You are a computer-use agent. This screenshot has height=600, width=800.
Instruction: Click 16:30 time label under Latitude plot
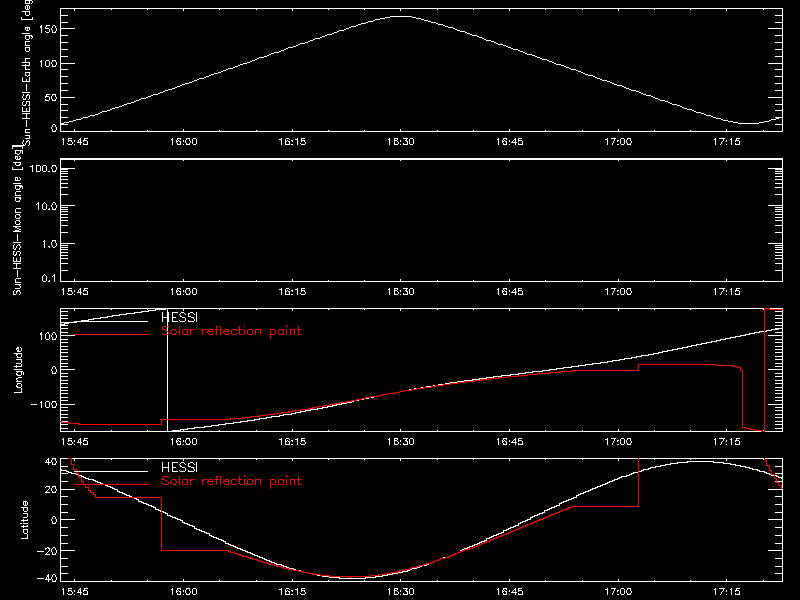tap(401, 592)
